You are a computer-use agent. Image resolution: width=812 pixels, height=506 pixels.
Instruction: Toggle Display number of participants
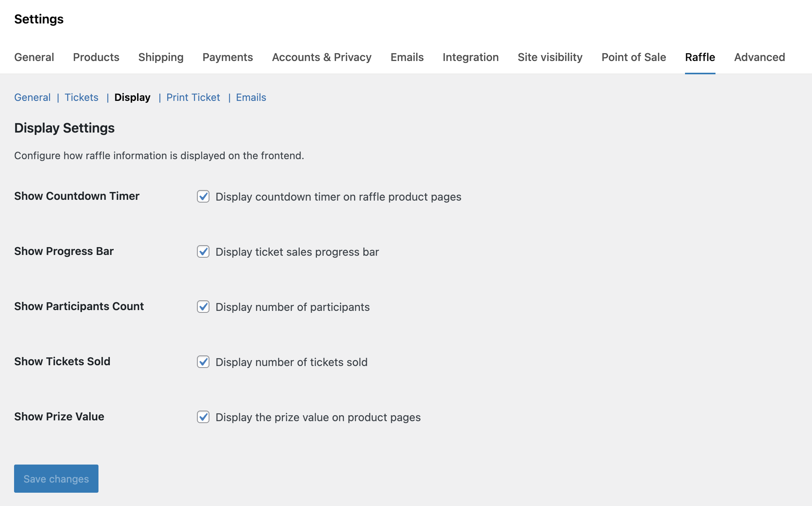[x=203, y=307]
